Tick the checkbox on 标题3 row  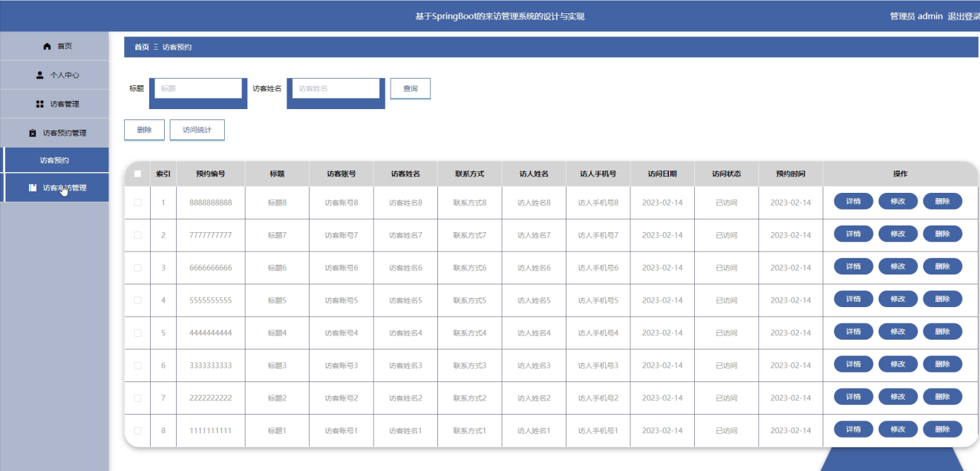[x=138, y=365]
